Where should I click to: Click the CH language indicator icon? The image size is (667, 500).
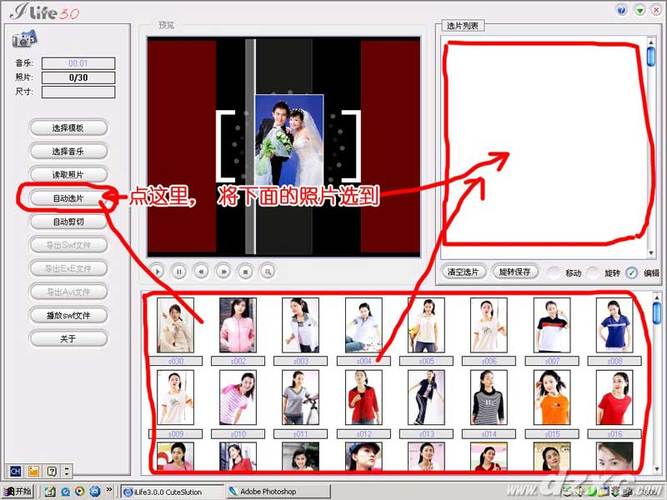pyautogui.click(x=14, y=470)
